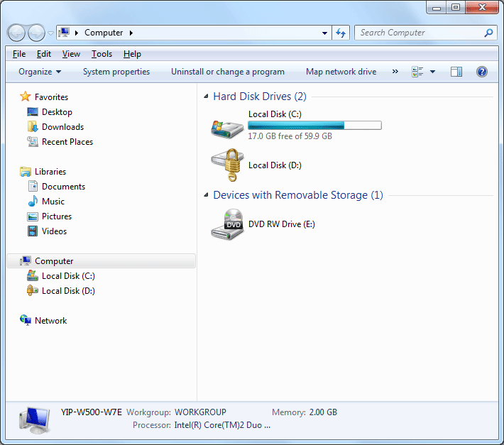Minimize the Computer window
The width and height of the screenshot is (504, 445).
[437, 7]
